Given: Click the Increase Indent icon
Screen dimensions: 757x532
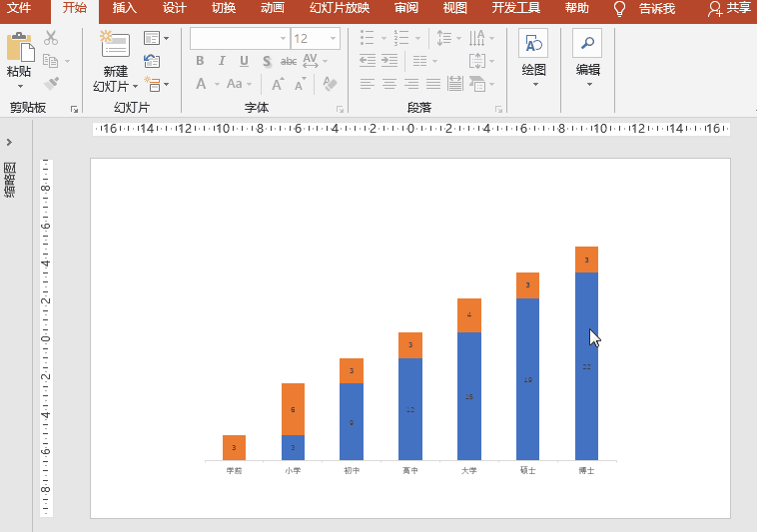Looking at the screenshot, I should click(389, 61).
